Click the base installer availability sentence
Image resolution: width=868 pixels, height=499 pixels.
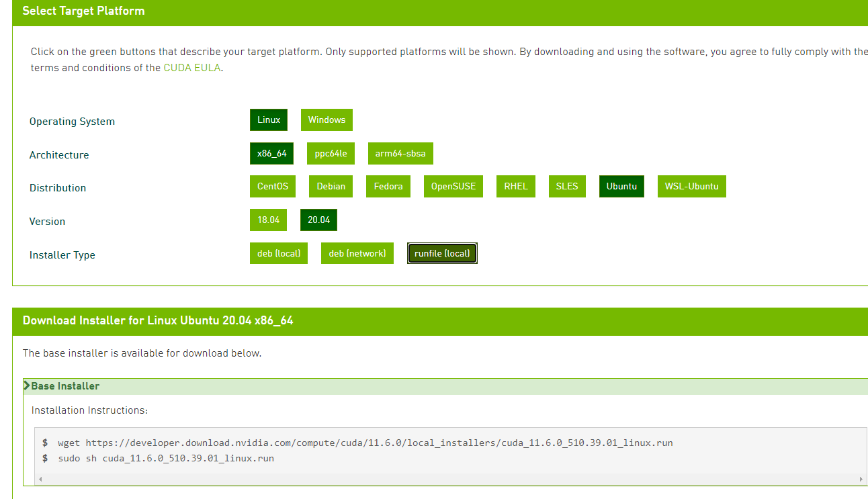coord(142,353)
